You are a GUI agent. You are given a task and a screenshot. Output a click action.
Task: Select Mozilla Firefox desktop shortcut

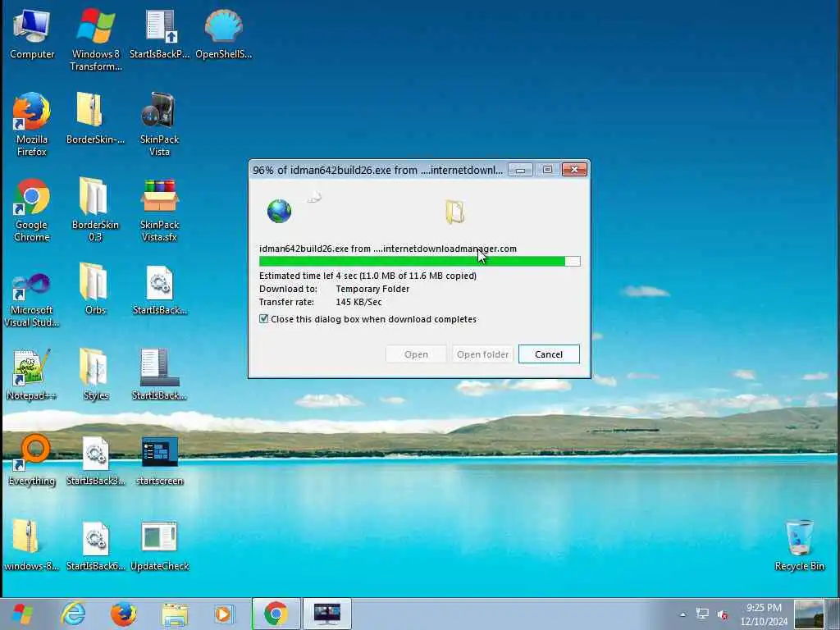32,125
